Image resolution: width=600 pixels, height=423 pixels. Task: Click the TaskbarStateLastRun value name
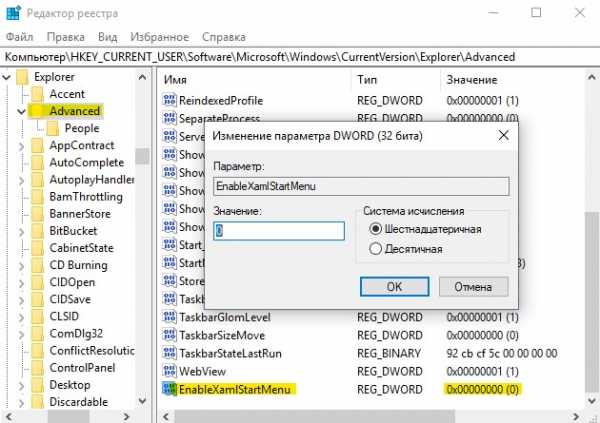pyautogui.click(x=230, y=353)
